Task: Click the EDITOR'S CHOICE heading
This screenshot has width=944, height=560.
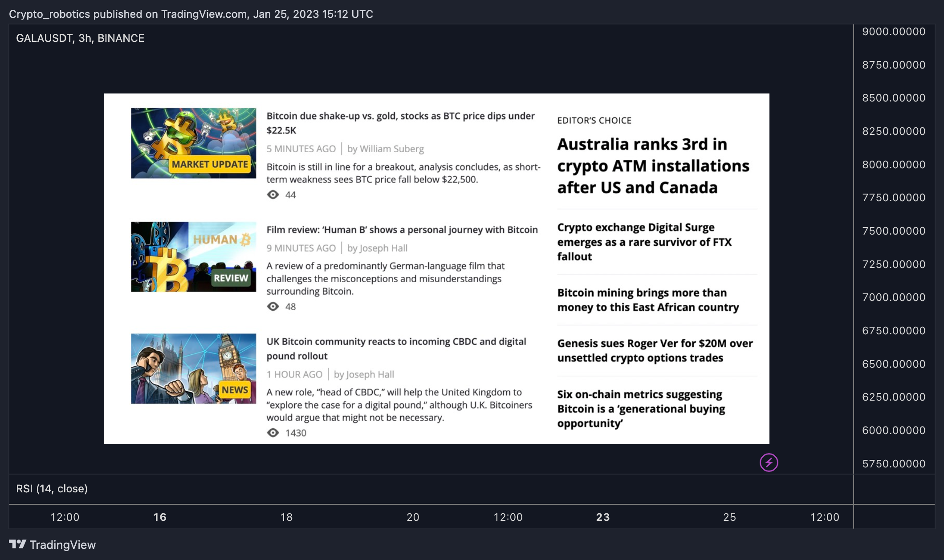Action: pyautogui.click(x=594, y=120)
